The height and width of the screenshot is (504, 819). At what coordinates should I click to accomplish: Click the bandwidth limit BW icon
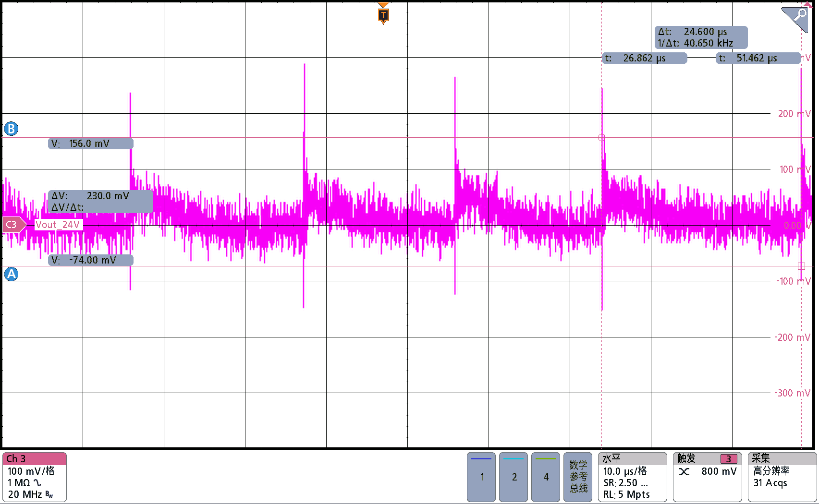pos(49,494)
